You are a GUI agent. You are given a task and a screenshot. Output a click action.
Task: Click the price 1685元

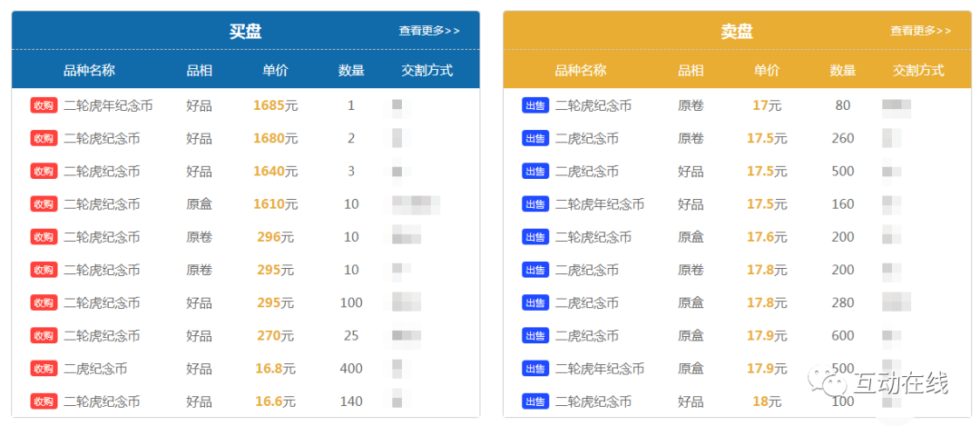(x=275, y=105)
